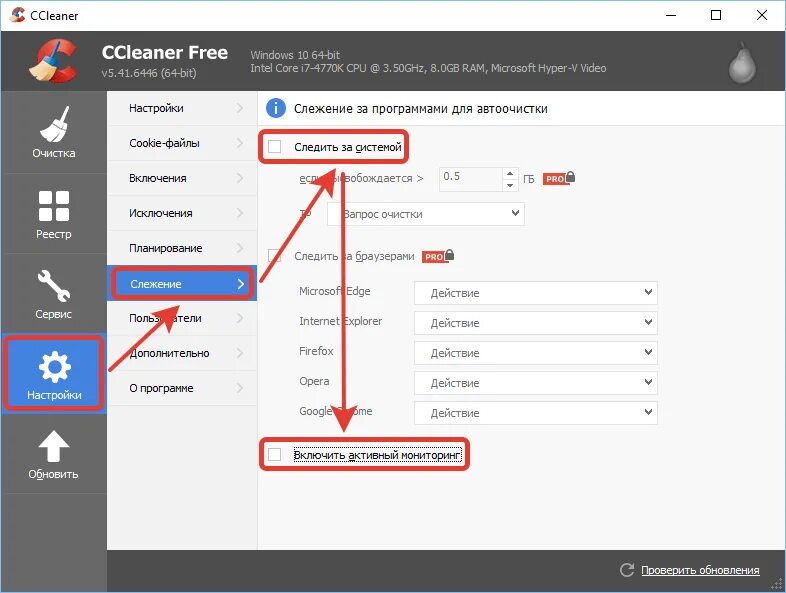
Task: Click the Windows 10 64-bit system info
Action: point(295,55)
